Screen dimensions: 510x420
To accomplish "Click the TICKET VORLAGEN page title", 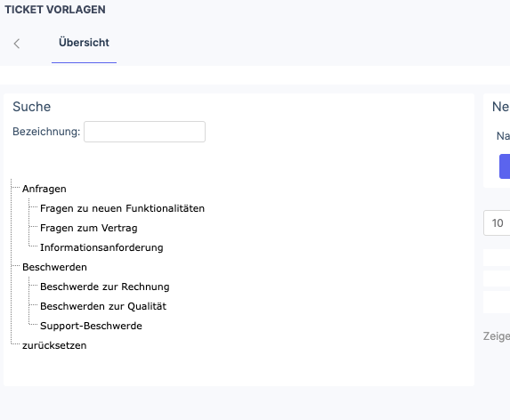I will tap(55, 10).
